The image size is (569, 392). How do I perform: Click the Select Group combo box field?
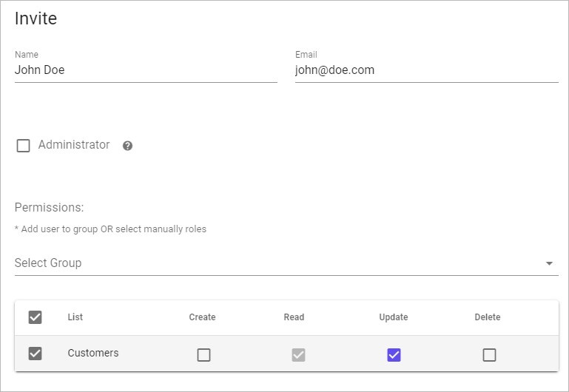coord(286,263)
